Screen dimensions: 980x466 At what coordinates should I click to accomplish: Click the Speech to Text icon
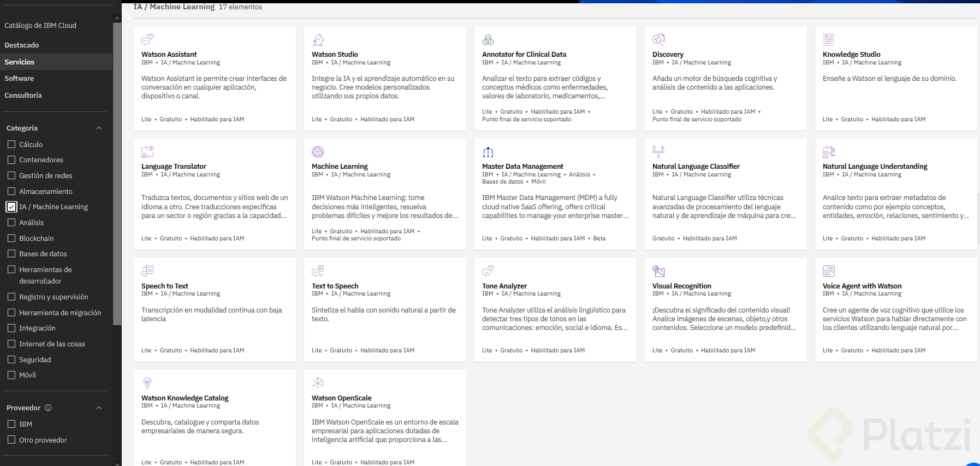pyautogui.click(x=147, y=271)
